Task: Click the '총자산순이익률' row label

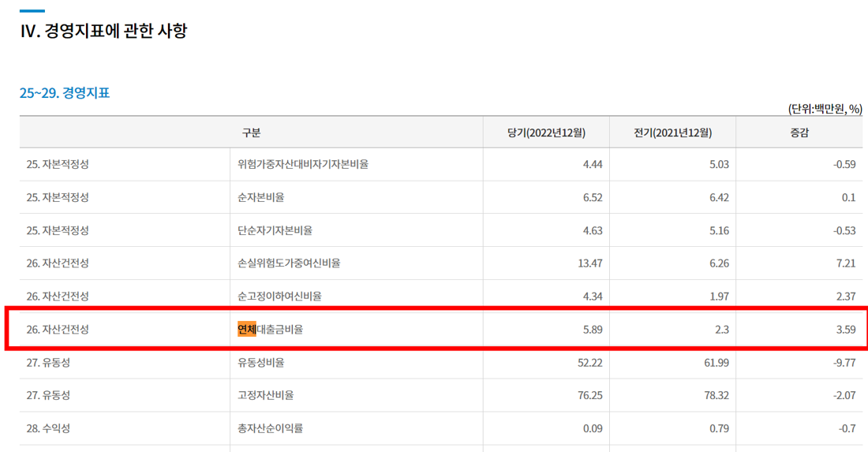Action: tap(270, 429)
